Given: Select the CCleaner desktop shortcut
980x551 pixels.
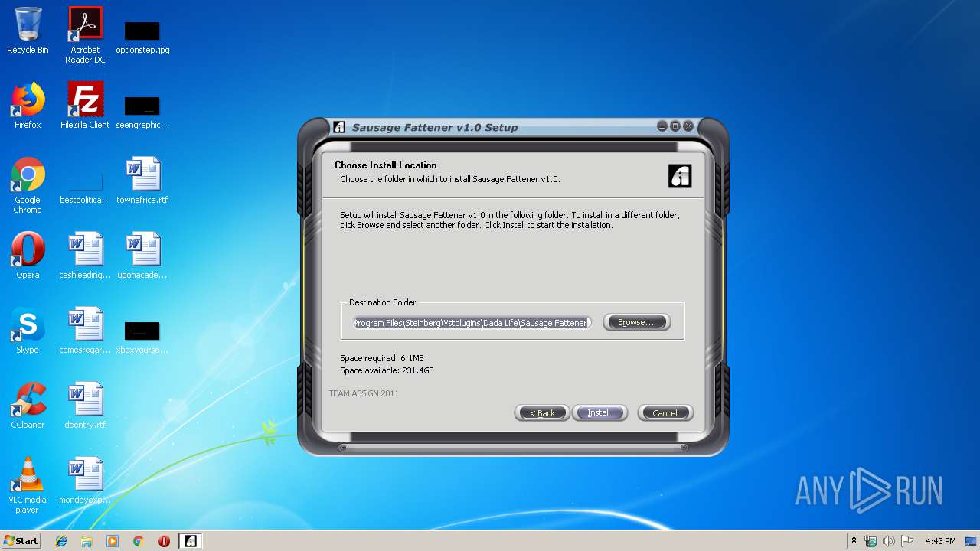Looking at the screenshot, I should tap(28, 406).
